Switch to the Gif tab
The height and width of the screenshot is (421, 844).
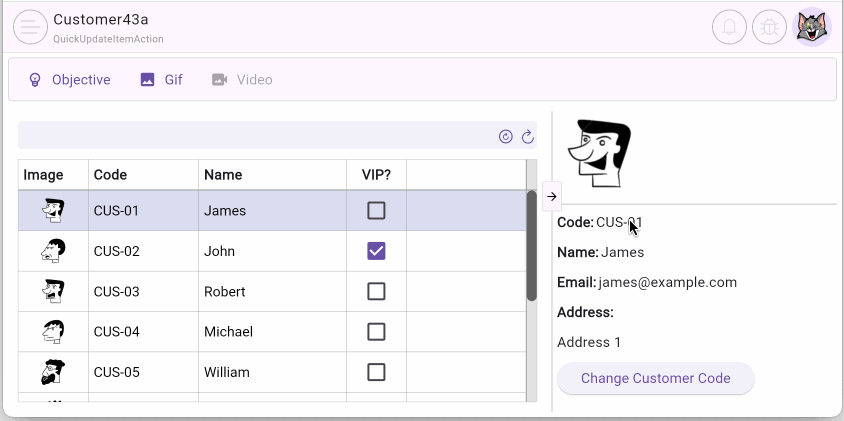click(x=161, y=80)
